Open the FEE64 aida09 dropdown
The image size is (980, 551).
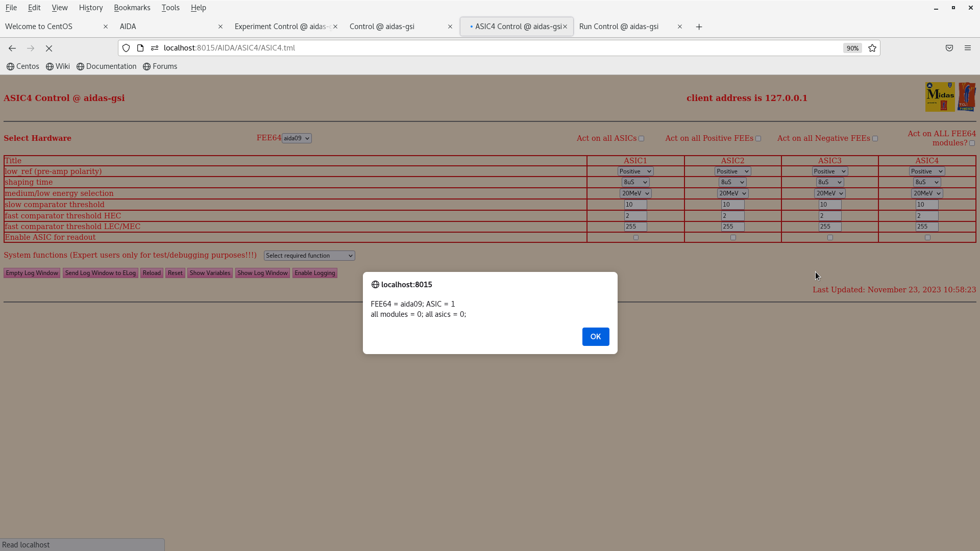tap(297, 138)
